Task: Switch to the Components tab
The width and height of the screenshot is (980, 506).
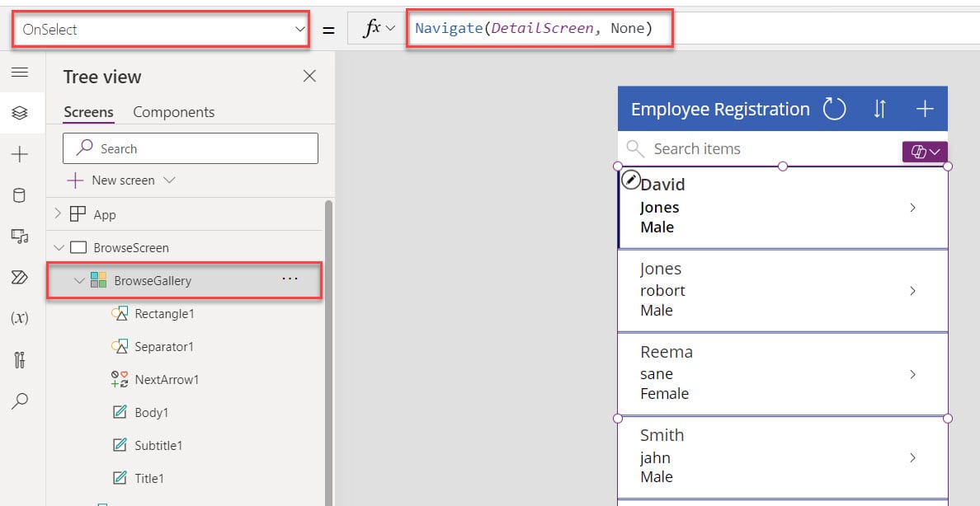Action: (174, 112)
